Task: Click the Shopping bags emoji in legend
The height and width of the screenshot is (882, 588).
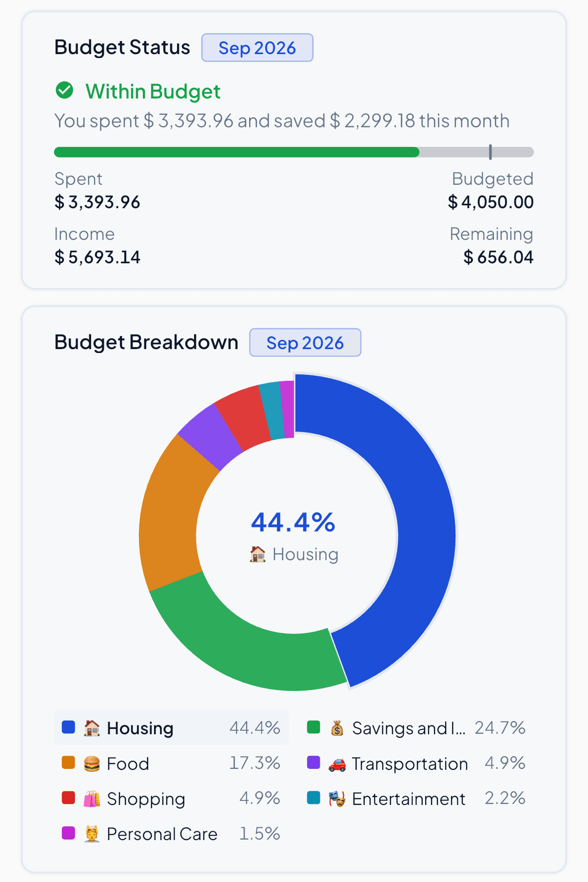Action: (x=92, y=799)
